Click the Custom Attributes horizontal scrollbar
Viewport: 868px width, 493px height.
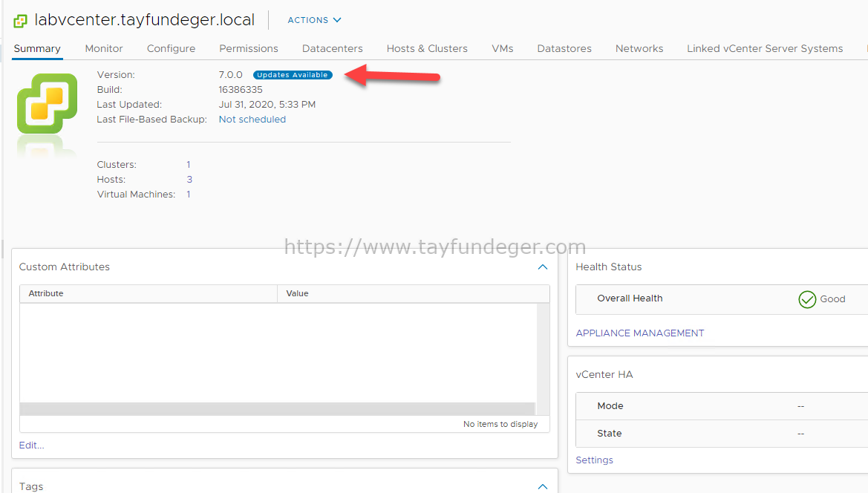(278, 409)
